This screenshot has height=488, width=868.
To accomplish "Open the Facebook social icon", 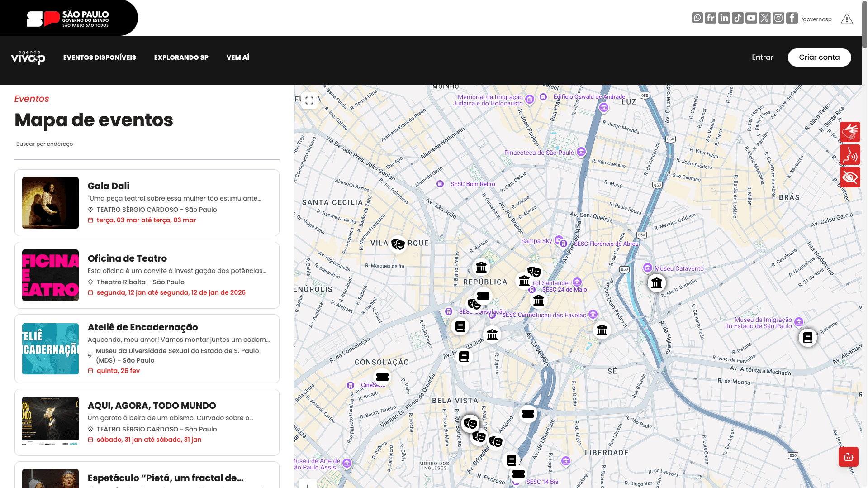I will tap(792, 18).
